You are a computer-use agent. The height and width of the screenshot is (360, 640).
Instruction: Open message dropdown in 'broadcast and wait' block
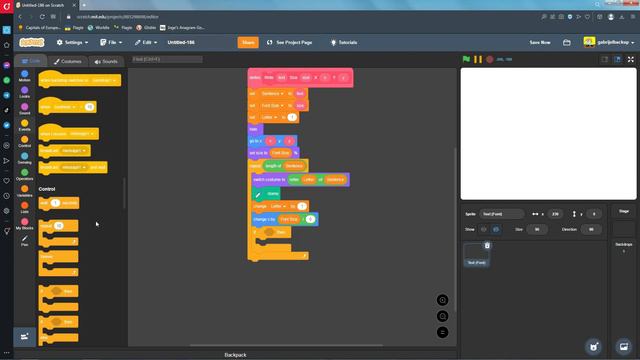click(73, 167)
